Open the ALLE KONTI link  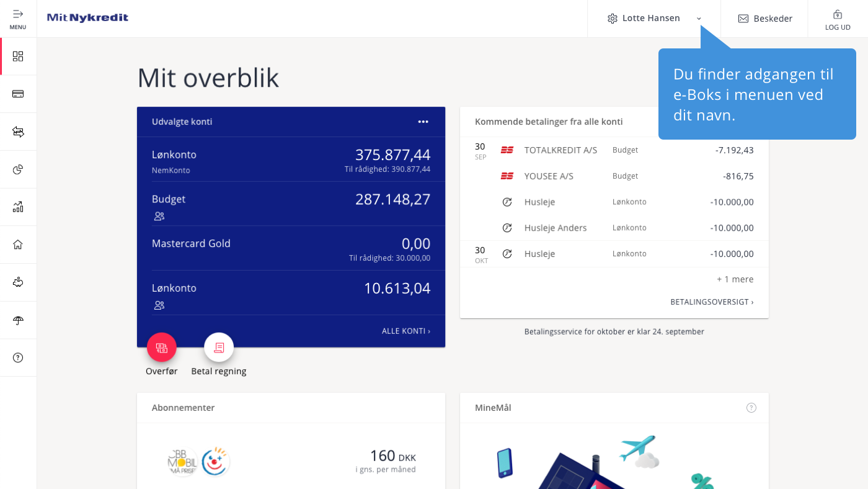point(405,331)
